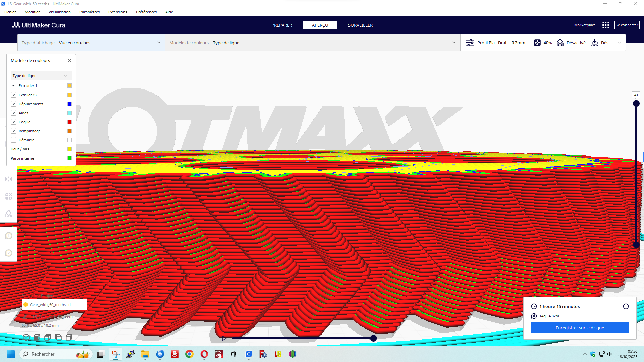Click the print time info icon

[626, 306]
